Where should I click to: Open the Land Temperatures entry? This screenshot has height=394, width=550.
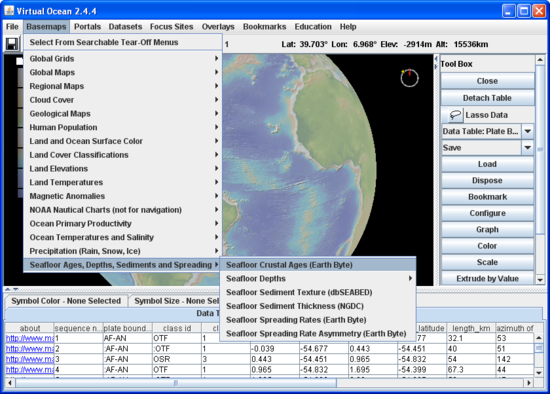122,182
